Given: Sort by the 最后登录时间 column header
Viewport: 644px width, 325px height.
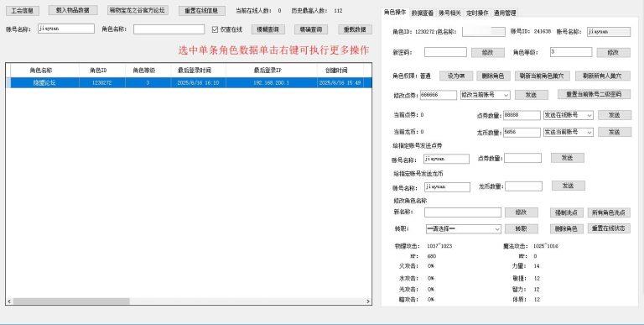Looking at the screenshot, I should 199,71.
